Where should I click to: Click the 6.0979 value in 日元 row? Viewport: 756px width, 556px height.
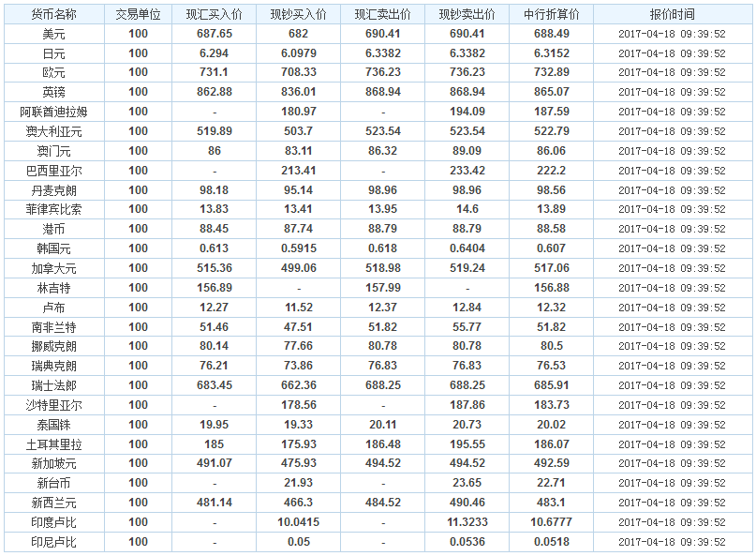click(x=299, y=53)
